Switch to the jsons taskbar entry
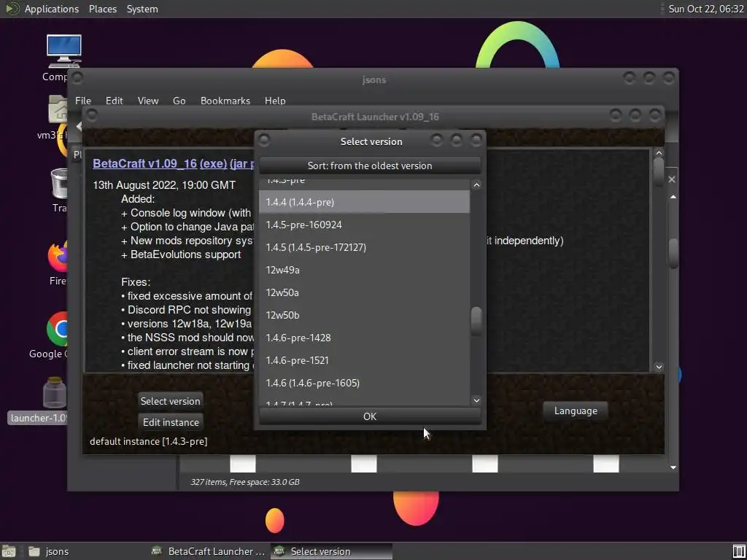Image resolution: width=747 pixels, height=560 pixels. click(49, 551)
